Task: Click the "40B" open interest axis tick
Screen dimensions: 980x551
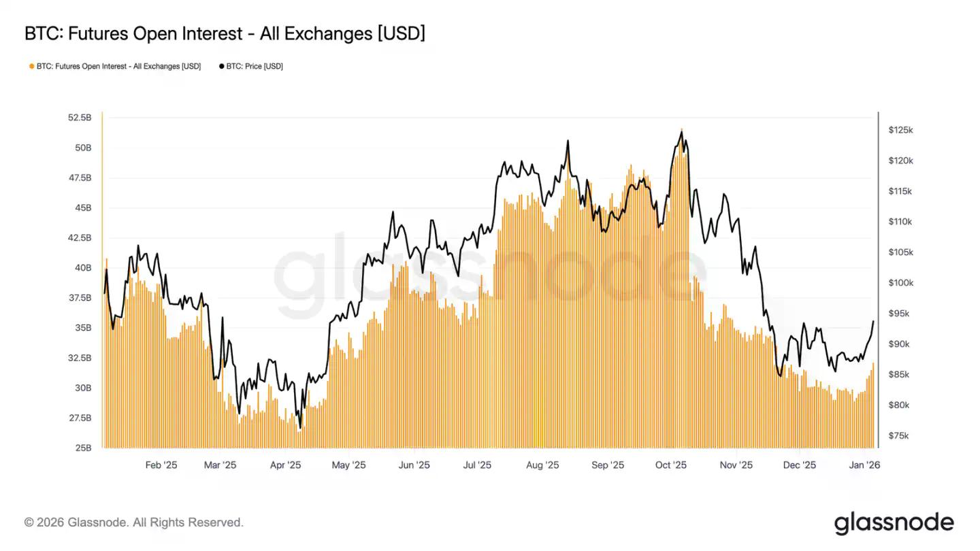Action: (82, 268)
